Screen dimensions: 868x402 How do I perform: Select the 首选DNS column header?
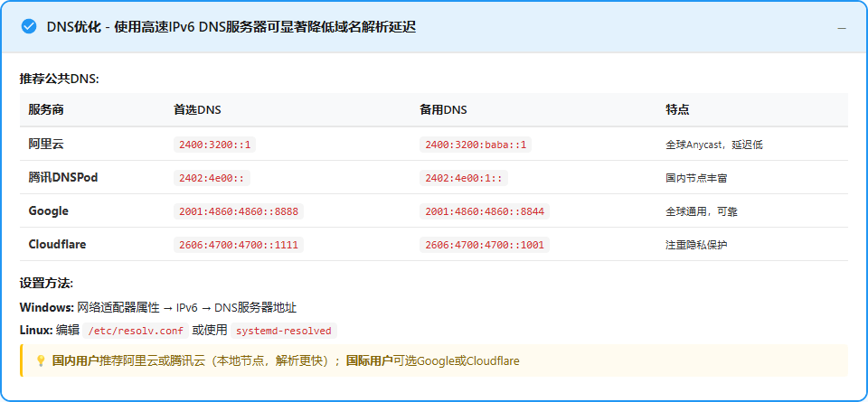197,109
